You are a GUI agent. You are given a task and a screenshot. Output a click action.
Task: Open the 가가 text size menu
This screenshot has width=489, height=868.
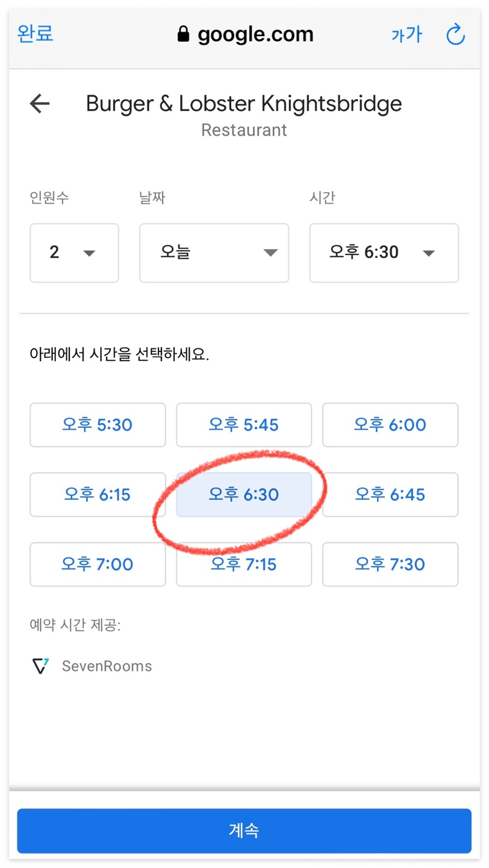coord(407,35)
